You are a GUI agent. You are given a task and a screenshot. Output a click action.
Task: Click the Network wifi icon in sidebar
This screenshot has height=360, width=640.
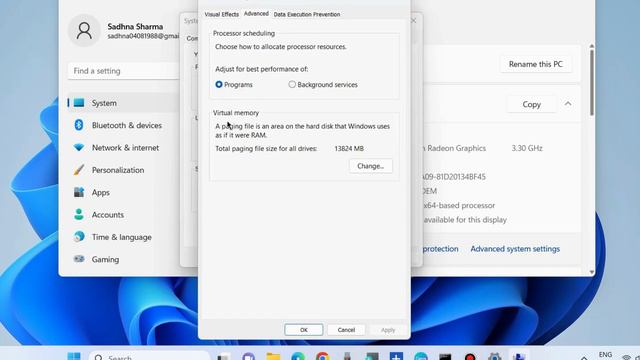point(79,147)
